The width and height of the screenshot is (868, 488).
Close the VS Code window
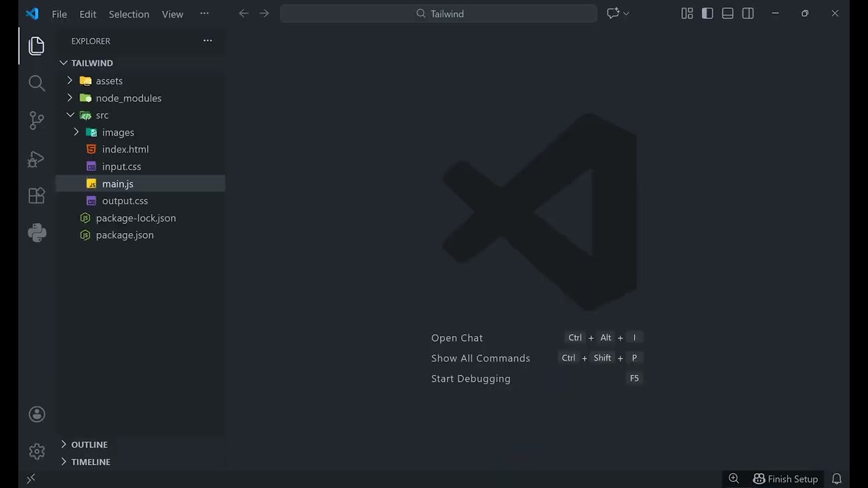(835, 14)
